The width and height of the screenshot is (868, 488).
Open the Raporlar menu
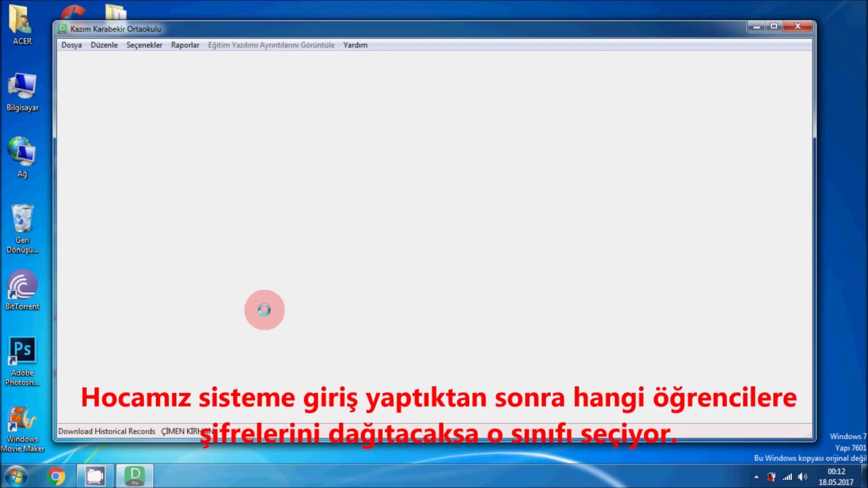tap(185, 45)
